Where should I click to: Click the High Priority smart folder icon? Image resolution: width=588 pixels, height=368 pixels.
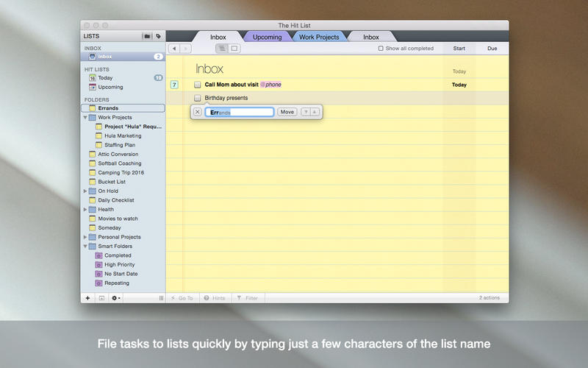click(98, 264)
